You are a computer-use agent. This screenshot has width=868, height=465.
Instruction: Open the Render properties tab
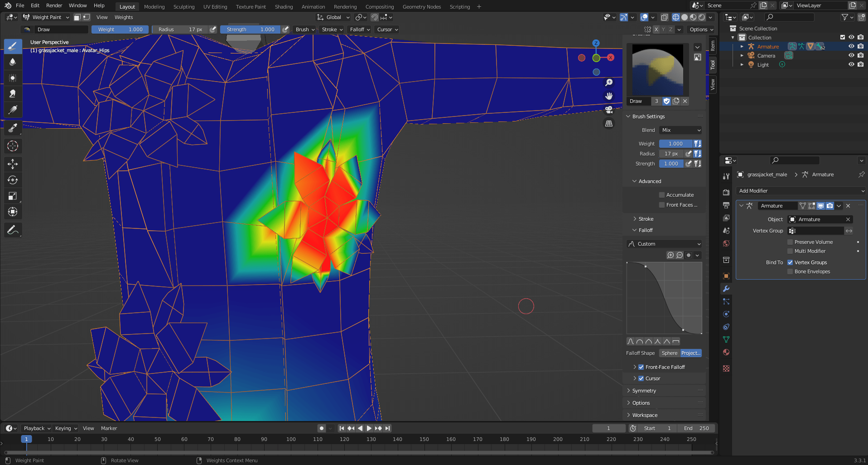click(x=726, y=192)
